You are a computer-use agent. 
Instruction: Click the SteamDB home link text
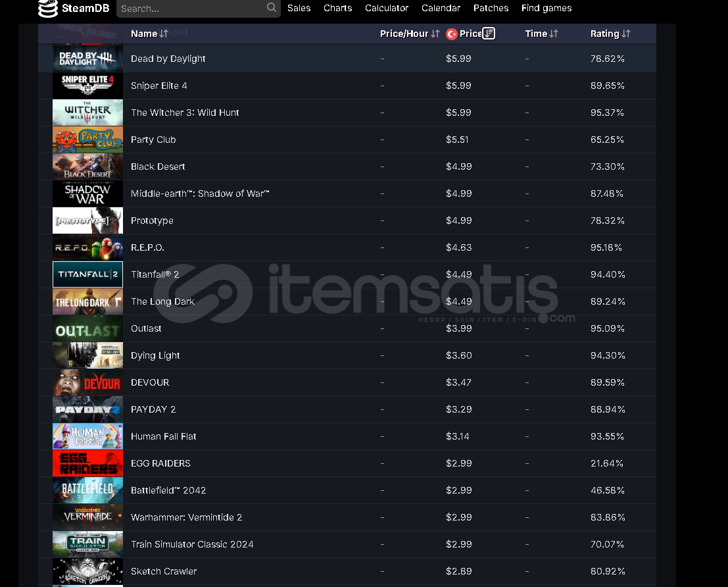pos(85,9)
